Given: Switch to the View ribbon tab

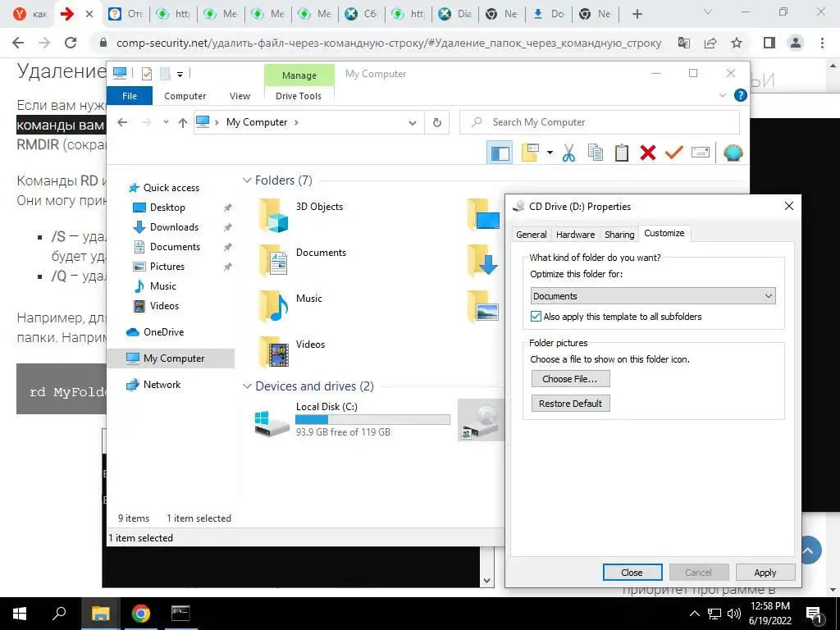Looking at the screenshot, I should tap(240, 96).
